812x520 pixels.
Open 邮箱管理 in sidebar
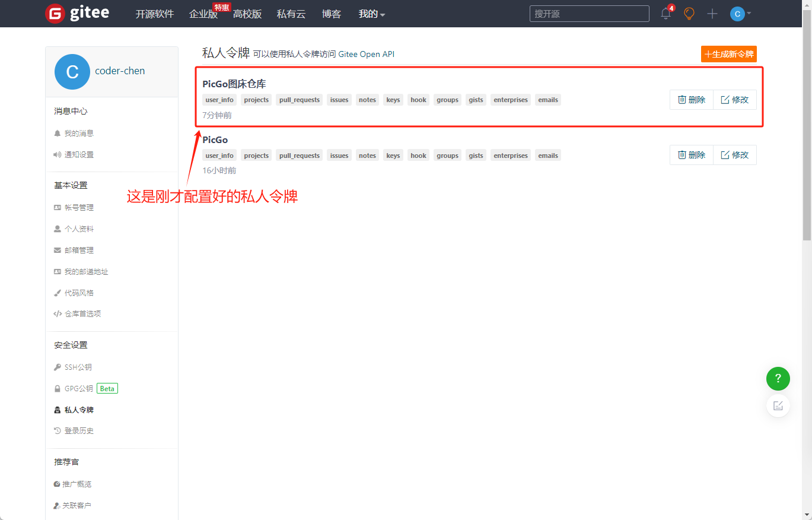click(74, 251)
